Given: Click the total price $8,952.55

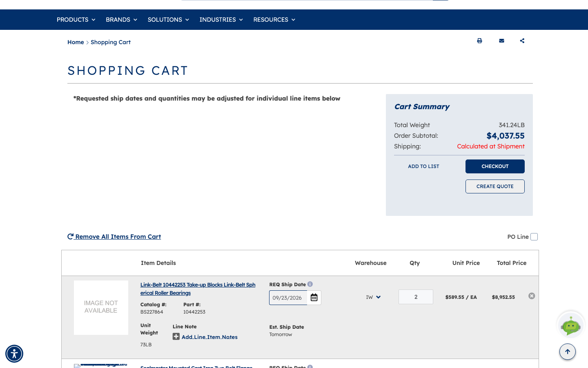Looking at the screenshot, I should click(503, 297).
